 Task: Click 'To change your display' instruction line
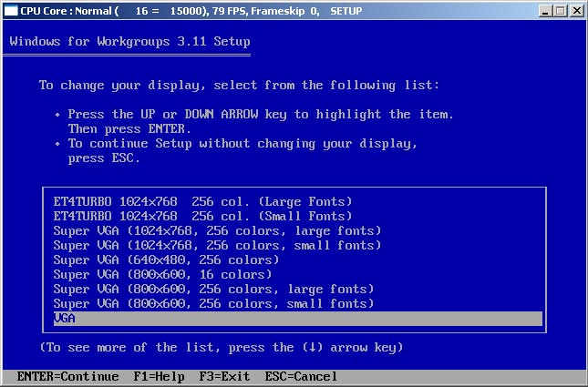[239, 85]
